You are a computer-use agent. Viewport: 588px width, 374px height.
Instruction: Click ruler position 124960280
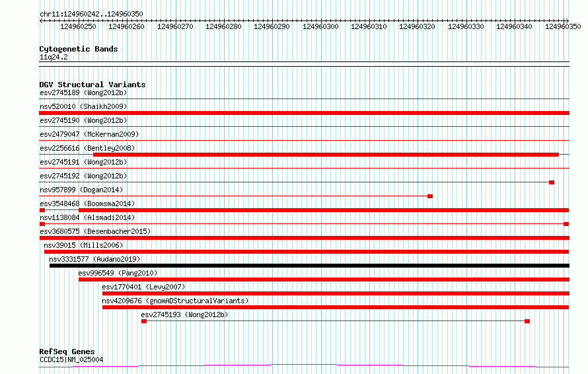click(223, 26)
